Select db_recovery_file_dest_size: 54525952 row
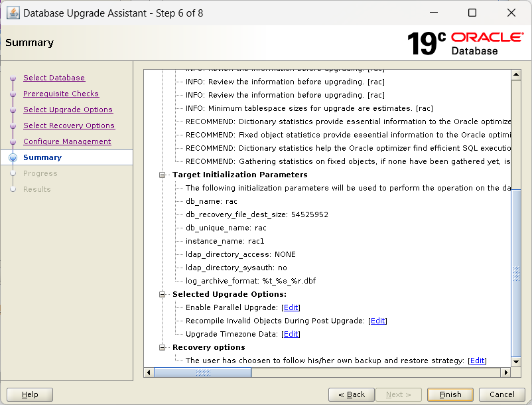 (257, 214)
